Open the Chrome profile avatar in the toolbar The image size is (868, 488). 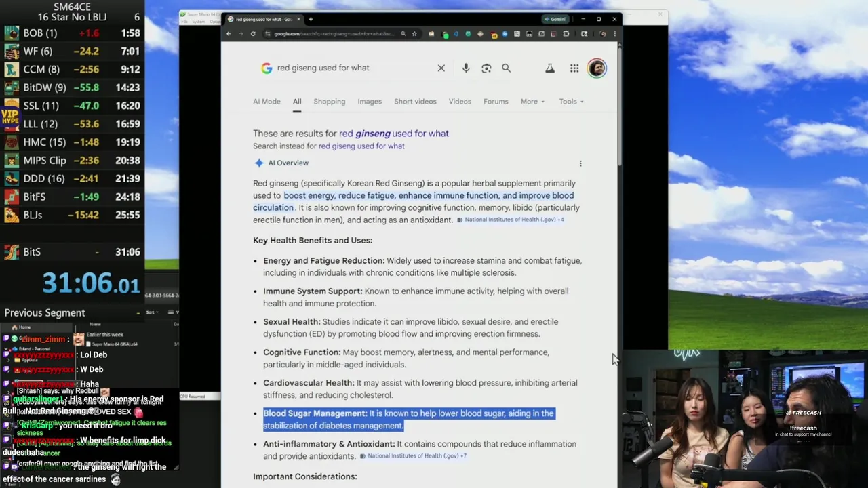pyautogui.click(x=603, y=34)
